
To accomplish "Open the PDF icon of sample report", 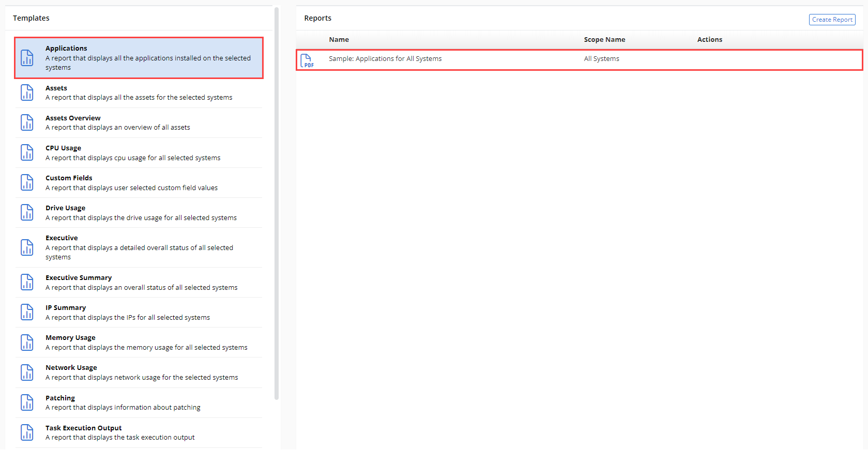I will click(x=307, y=60).
